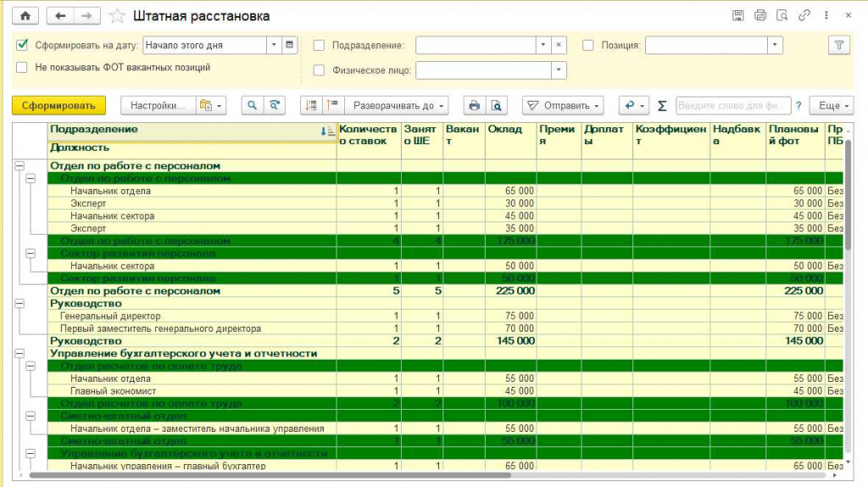Image resolution: width=868 pixels, height=487 pixels.
Task: Uncheck Сформировать на дату checkbox
Action: 22,45
